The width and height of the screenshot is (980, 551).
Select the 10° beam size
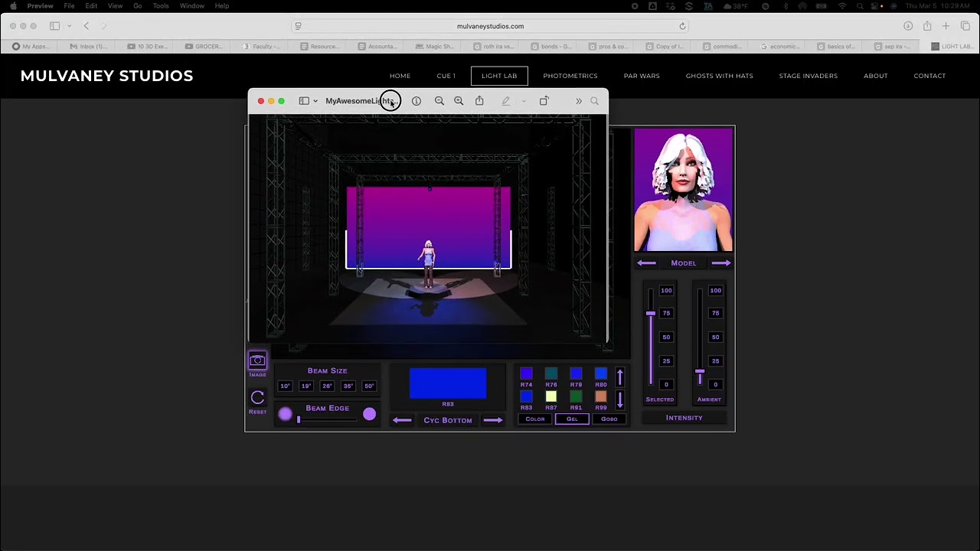[x=285, y=386]
